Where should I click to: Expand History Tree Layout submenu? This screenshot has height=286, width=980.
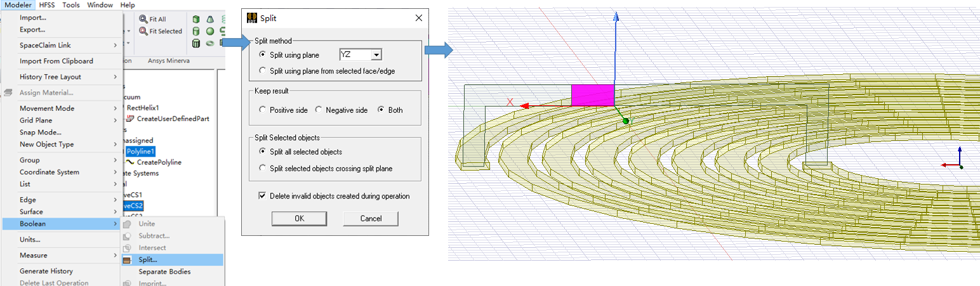coord(62,77)
